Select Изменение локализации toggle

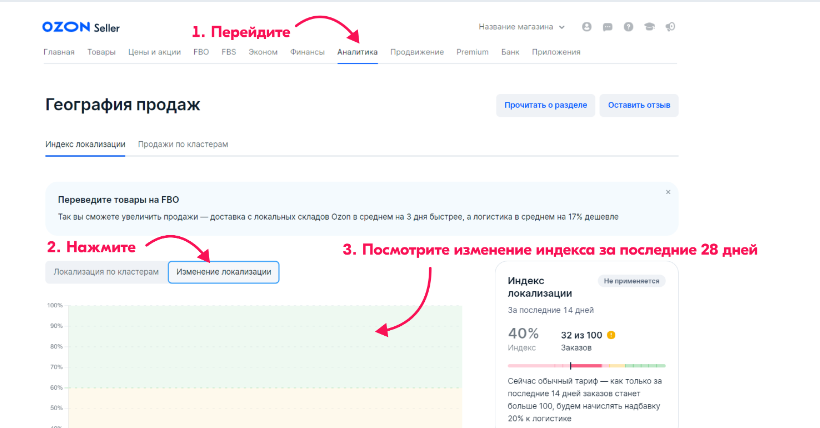223,272
